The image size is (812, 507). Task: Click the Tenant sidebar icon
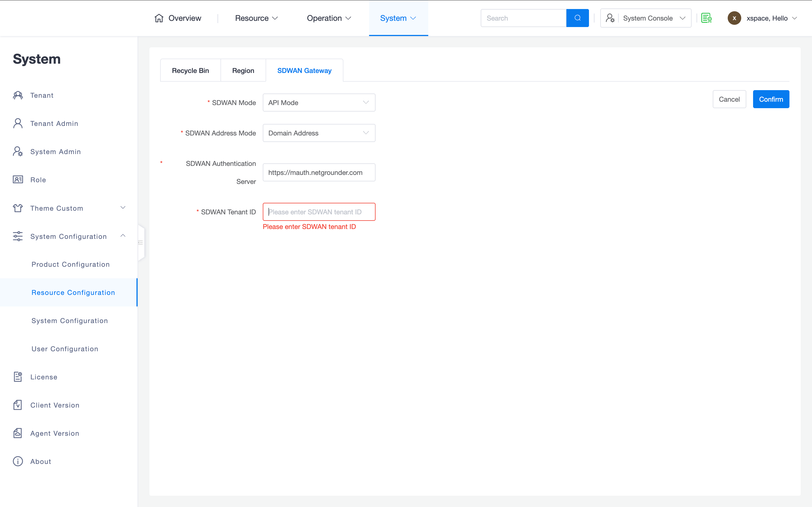(18, 95)
